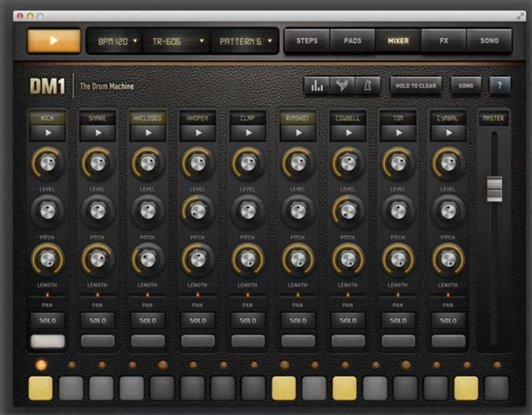The width and height of the screenshot is (532, 415).
Task: Switch to the Mixer tab
Action: (x=398, y=41)
